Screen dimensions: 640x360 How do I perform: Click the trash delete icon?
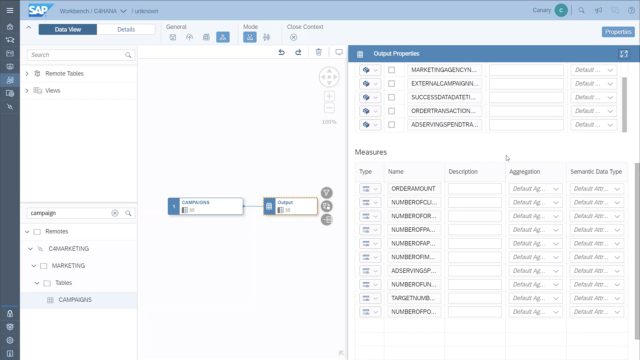(319, 52)
